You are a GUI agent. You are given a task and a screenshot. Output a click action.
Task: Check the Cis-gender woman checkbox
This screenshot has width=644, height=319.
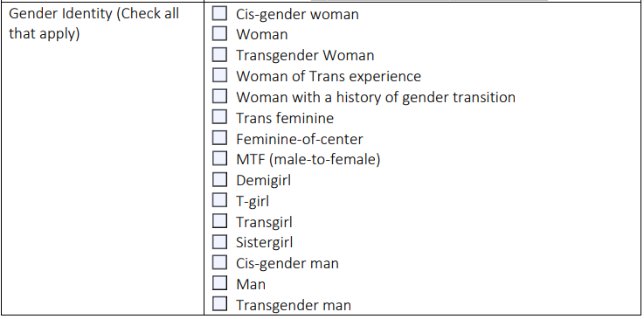coord(219,13)
